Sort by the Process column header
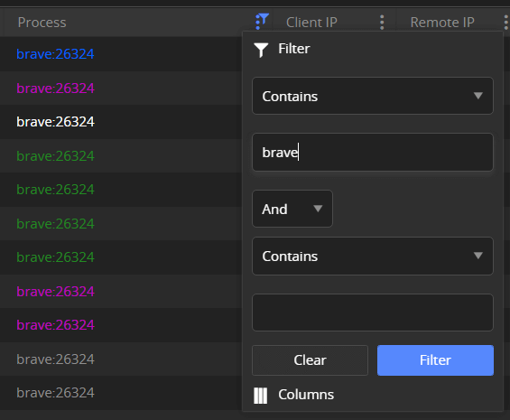 point(42,23)
